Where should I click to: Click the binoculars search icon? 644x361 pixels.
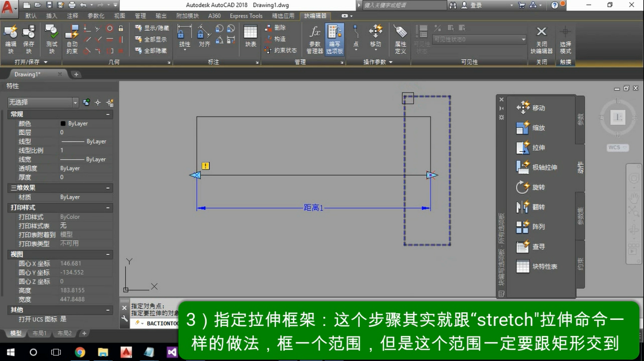453,5
